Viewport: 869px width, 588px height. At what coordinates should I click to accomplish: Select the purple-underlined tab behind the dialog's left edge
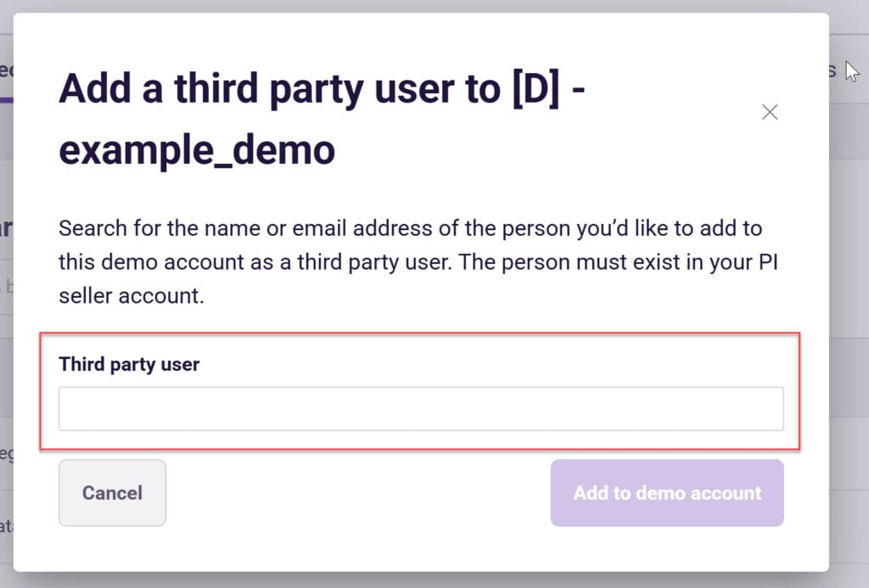tap(7, 72)
